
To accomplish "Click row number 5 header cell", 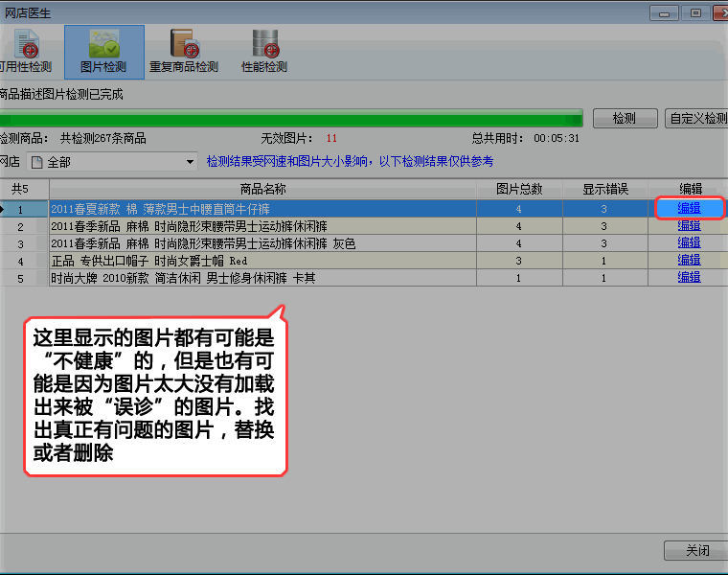I will pyautogui.click(x=24, y=278).
